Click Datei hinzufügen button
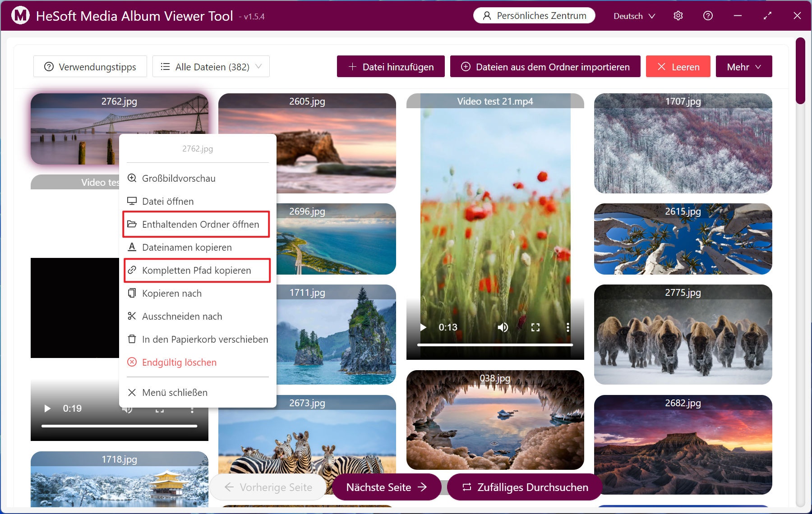The image size is (812, 514). pos(391,67)
